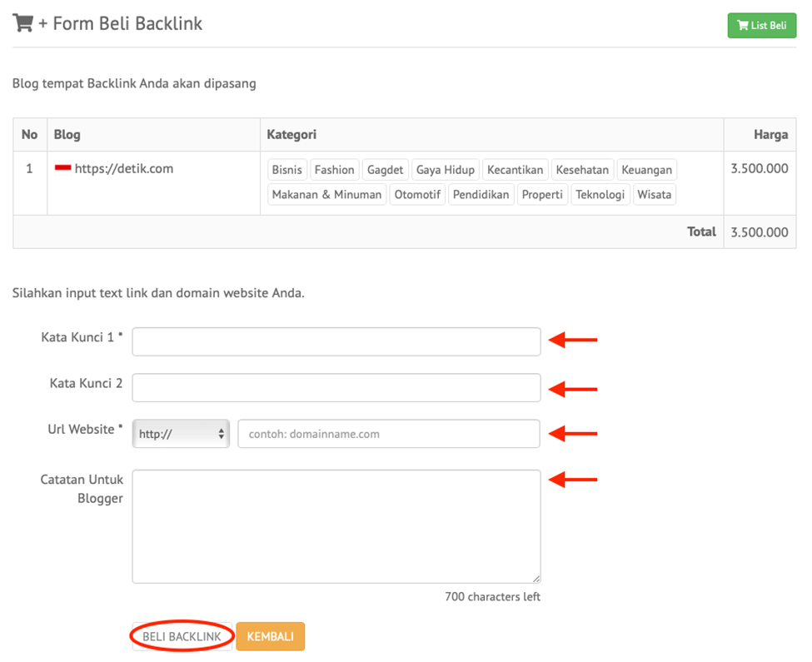Click the Indonesian flag icon beside detik.com

tap(62, 168)
